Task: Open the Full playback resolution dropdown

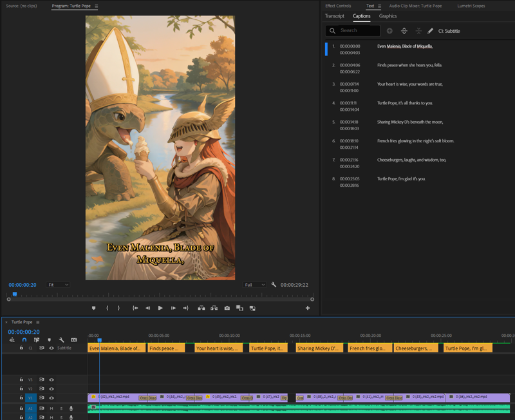Action: [x=254, y=285]
